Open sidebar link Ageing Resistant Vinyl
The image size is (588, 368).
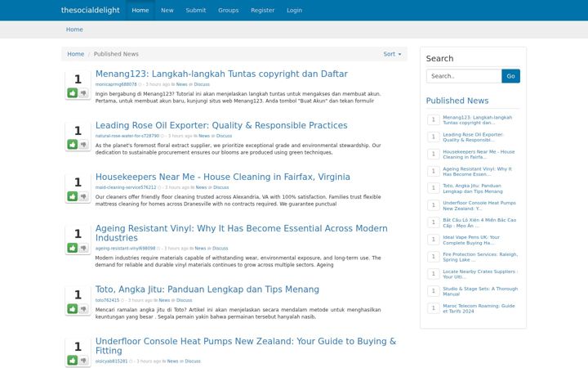(x=477, y=172)
